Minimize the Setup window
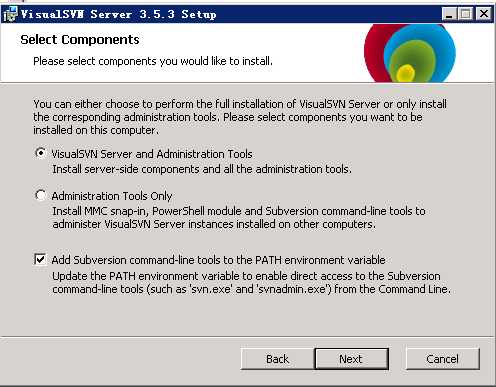 coord(449,14)
